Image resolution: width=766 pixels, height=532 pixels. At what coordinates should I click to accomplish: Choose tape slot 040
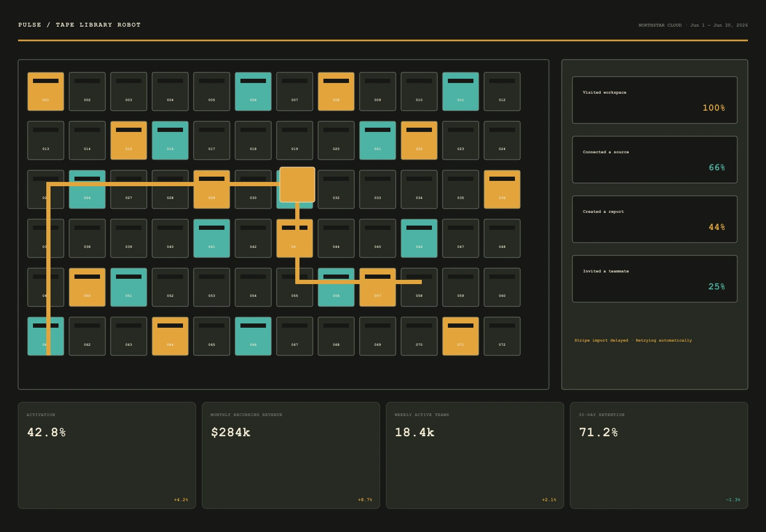pyautogui.click(x=170, y=238)
